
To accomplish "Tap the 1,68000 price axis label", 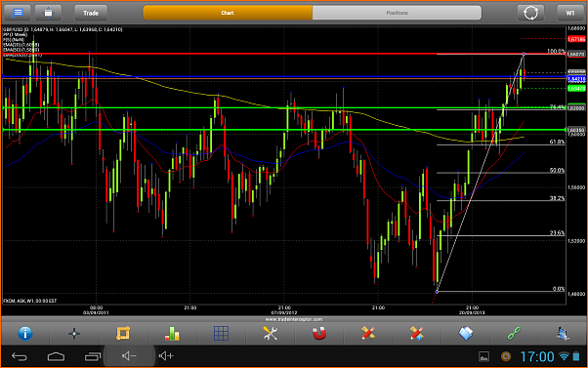I will pyautogui.click(x=576, y=28).
